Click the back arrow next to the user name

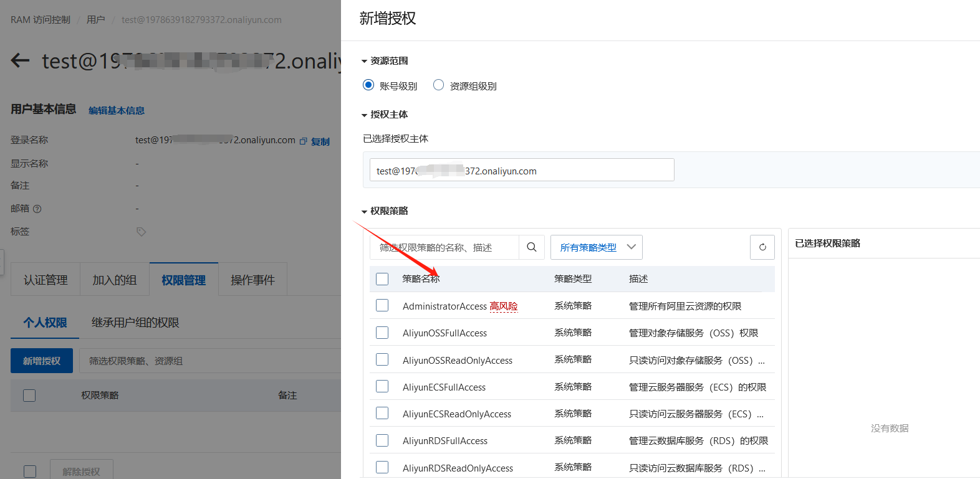pos(20,60)
